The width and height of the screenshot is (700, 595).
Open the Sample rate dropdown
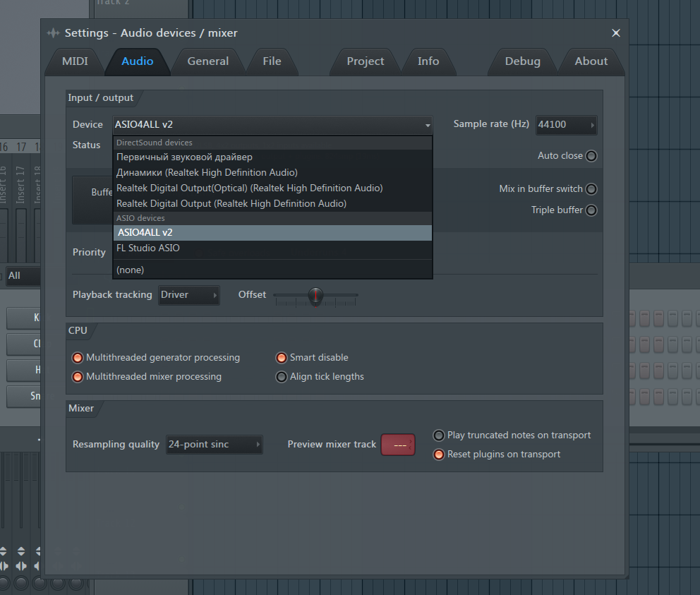566,125
